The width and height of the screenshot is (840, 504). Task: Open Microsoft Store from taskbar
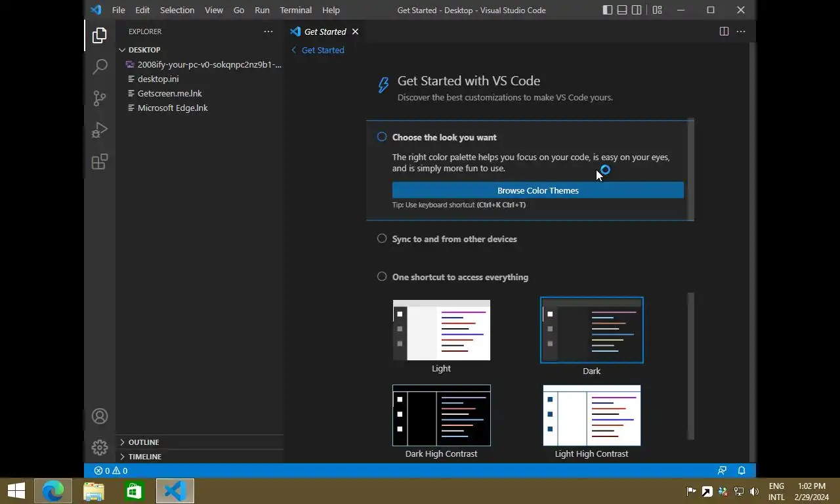[135, 491]
